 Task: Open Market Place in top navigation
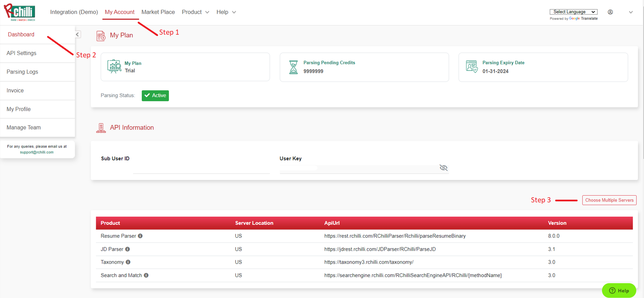pos(158,12)
